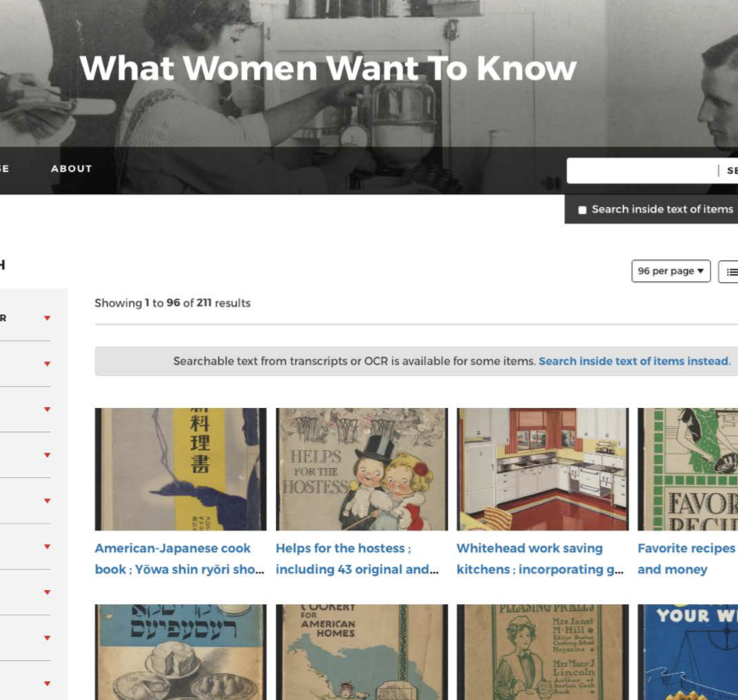
Task: Expand the sixth sidebar facet red arrow
Action: (x=47, y=546)
